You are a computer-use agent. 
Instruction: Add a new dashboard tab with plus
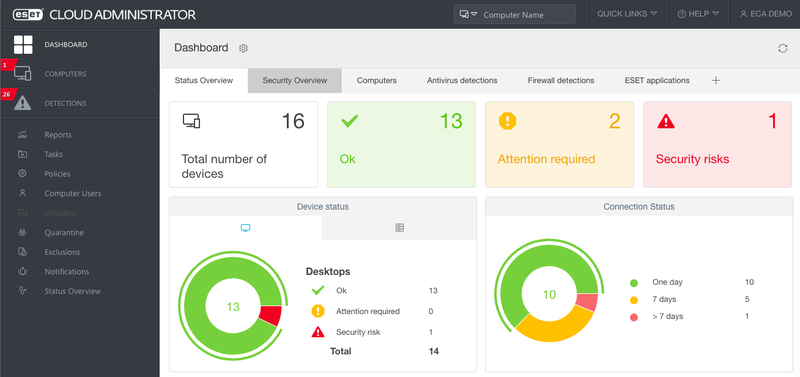tap(716, 81)
